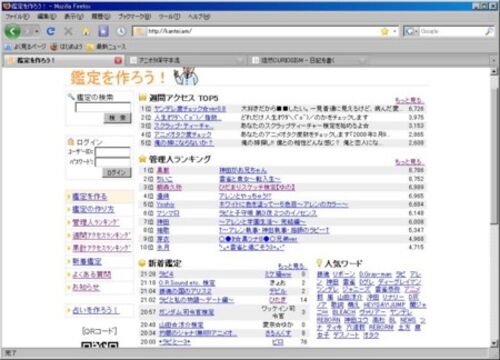Image resolution: width=500 pixels, height=360 pixels.
Task: Click the ログイン button
Action: coord(117,172)
